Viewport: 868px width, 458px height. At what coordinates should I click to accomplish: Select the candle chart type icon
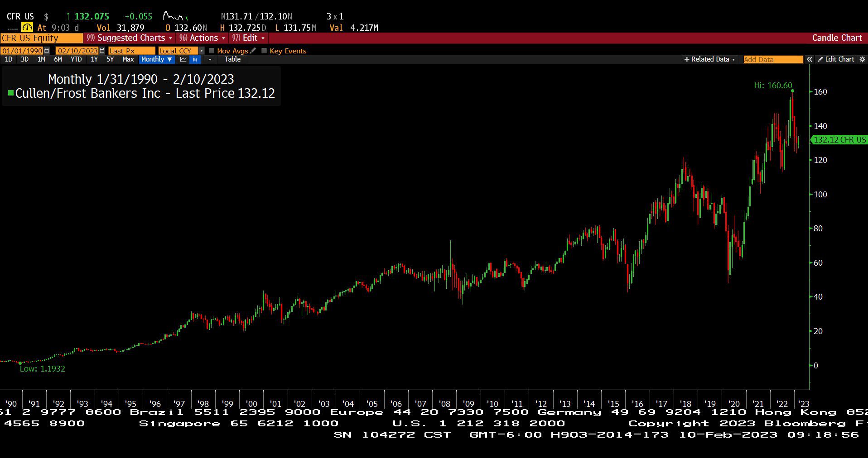click(x=195, y=59)
